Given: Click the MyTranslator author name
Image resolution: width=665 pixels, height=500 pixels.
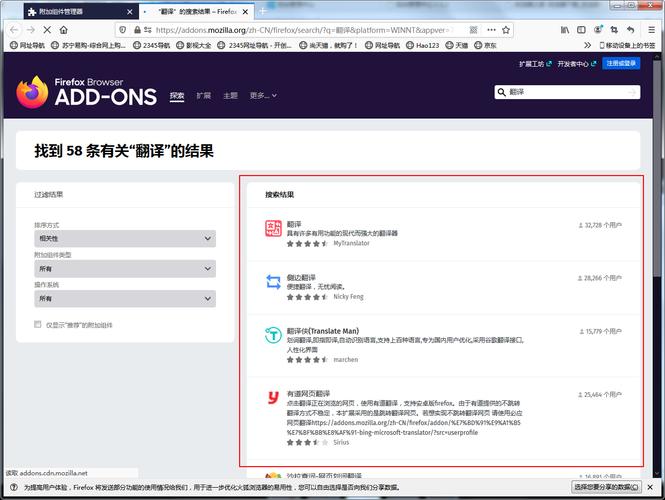Looking at the screenshot, I should click(351, 243).
